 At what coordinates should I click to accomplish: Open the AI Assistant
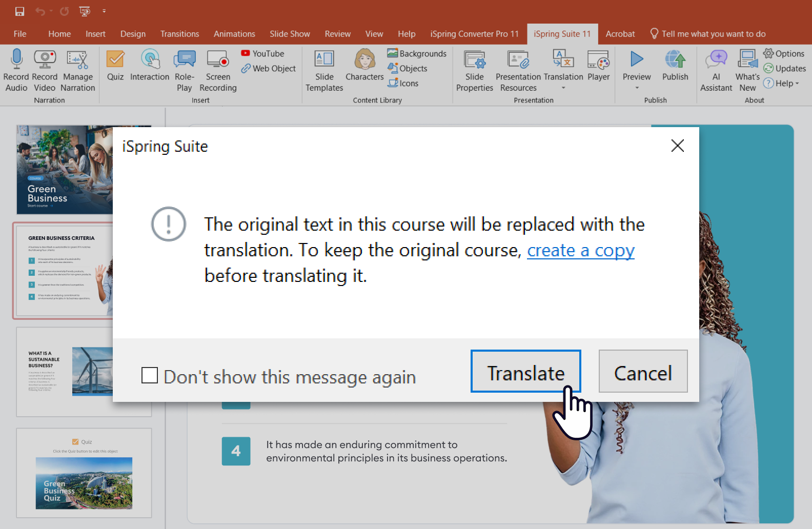pos(716,60)
